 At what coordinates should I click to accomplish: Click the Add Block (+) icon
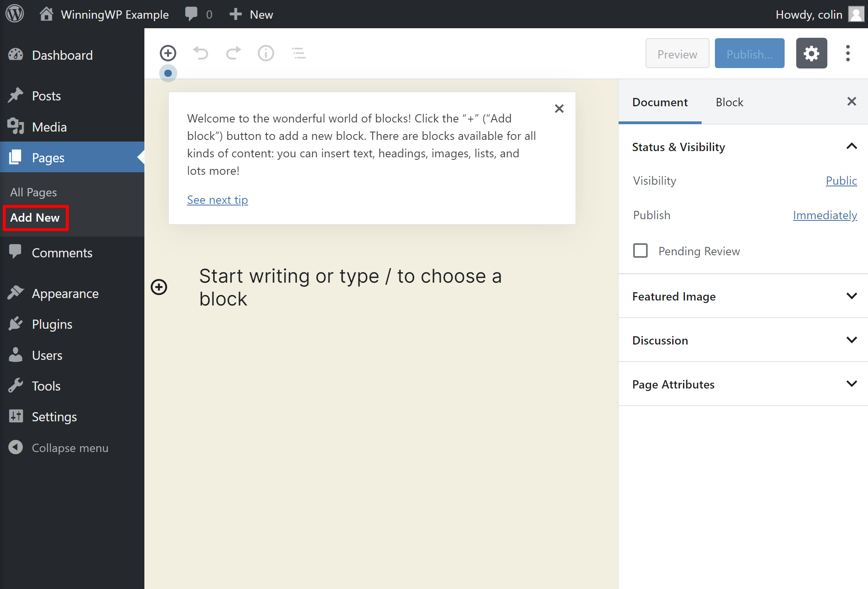click(168, 53)
